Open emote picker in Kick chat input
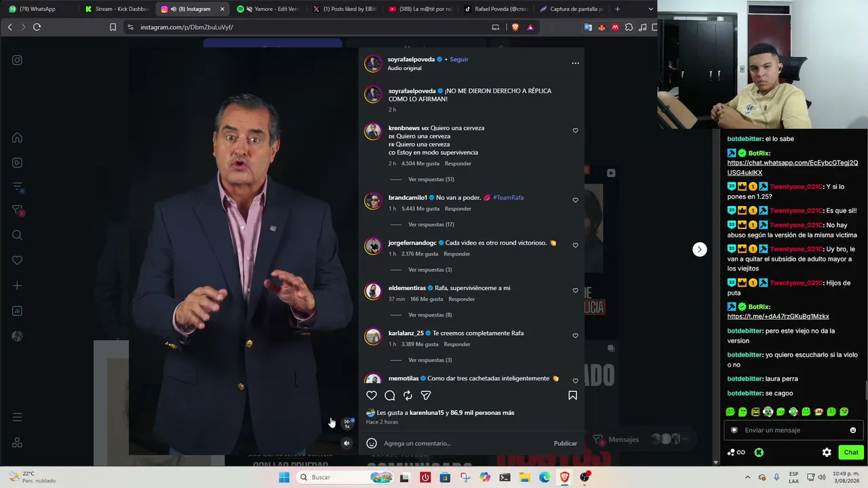 852,430
